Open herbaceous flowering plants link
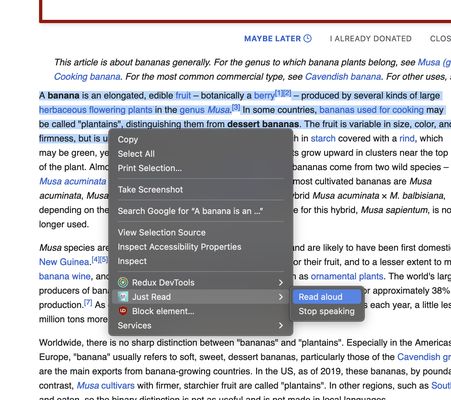The height and width of the screenshot is (400, 451). pos(95,110)
